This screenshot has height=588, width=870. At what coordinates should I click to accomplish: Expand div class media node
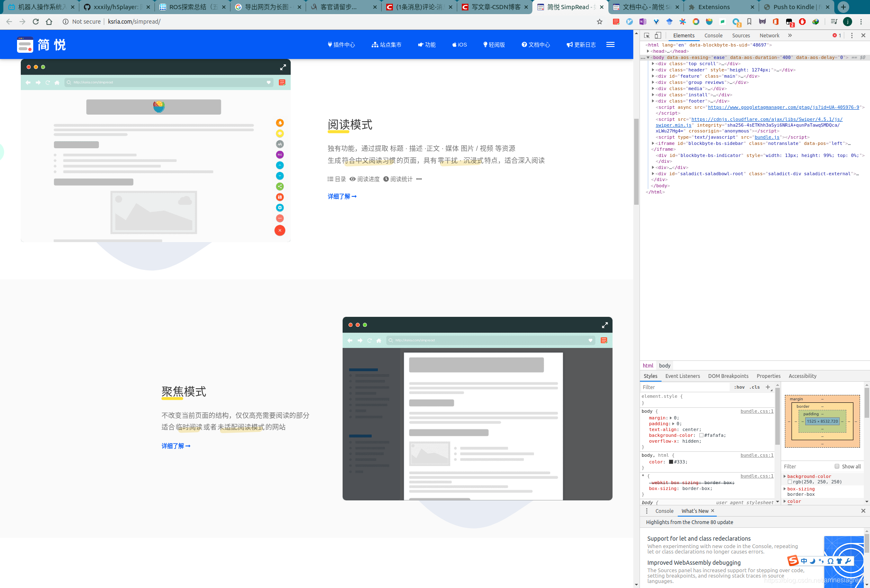tap(653, 88)
